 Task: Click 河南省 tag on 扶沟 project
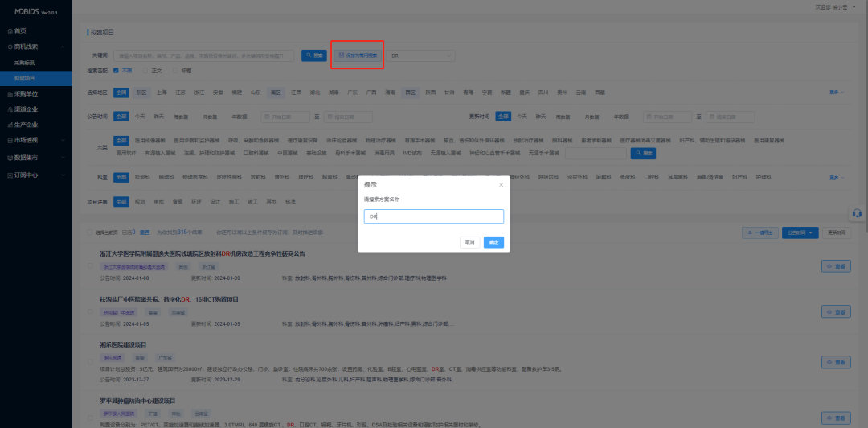(x=178, y=312)
